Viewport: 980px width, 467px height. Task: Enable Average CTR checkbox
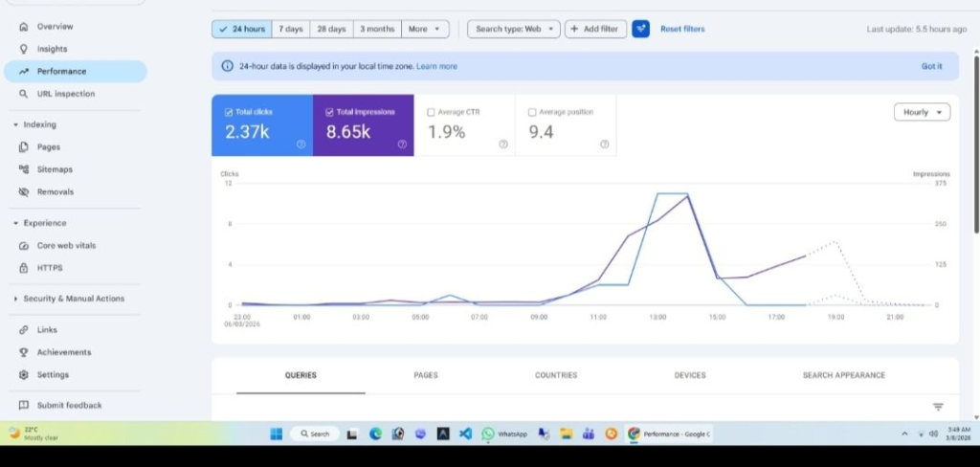431,113
